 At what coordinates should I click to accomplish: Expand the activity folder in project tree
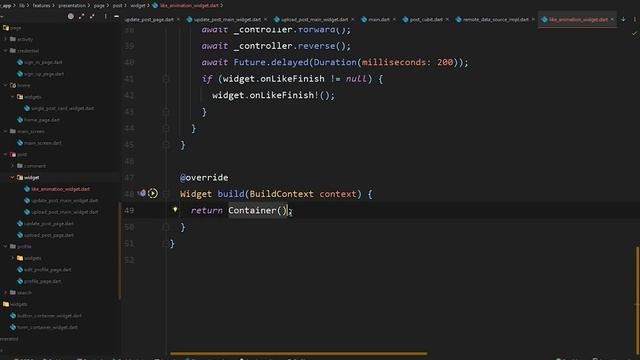click(x=6, y=39)
